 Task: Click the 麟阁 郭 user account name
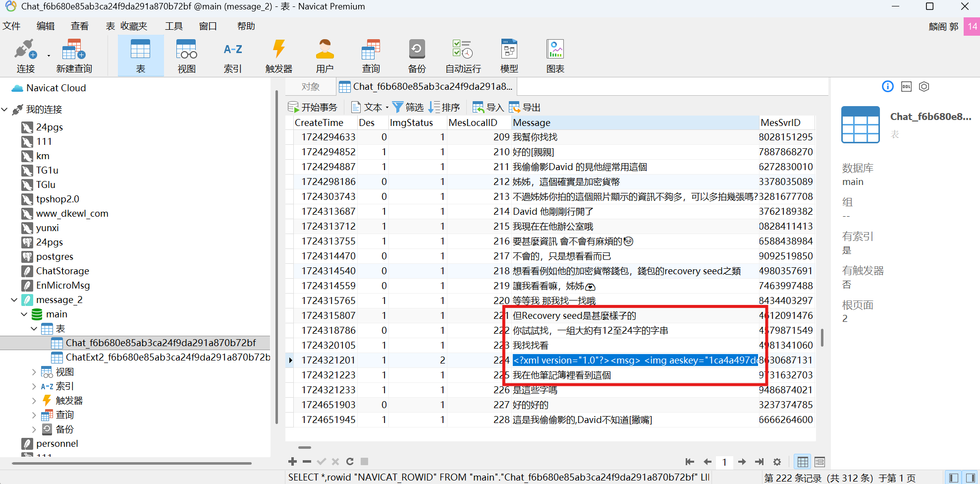pyautogui.click(x=943, y=26)
